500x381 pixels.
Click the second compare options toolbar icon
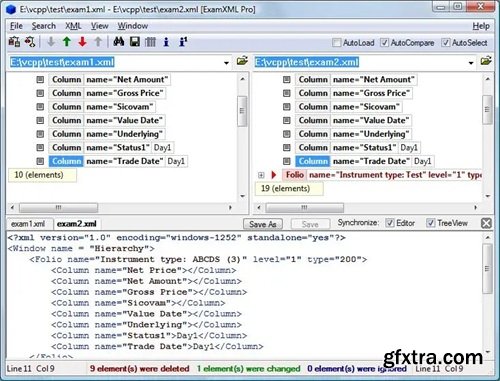30,42
